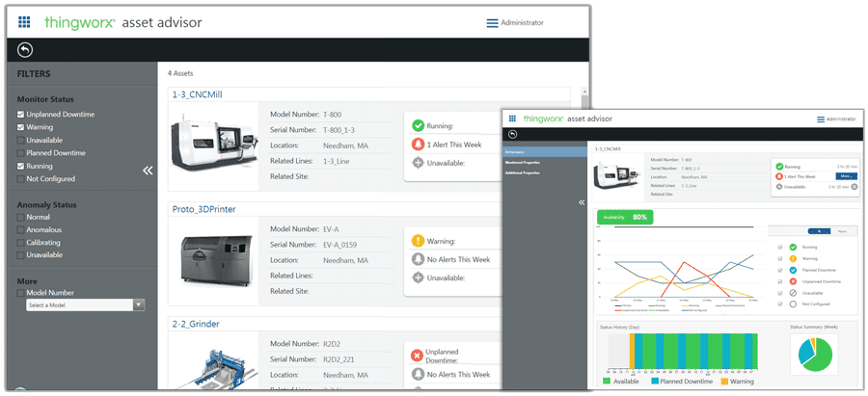Toggle the Unavailable series checkbox in the legend
The height and width of the screenshot is (396, 868).
[780, 293]
